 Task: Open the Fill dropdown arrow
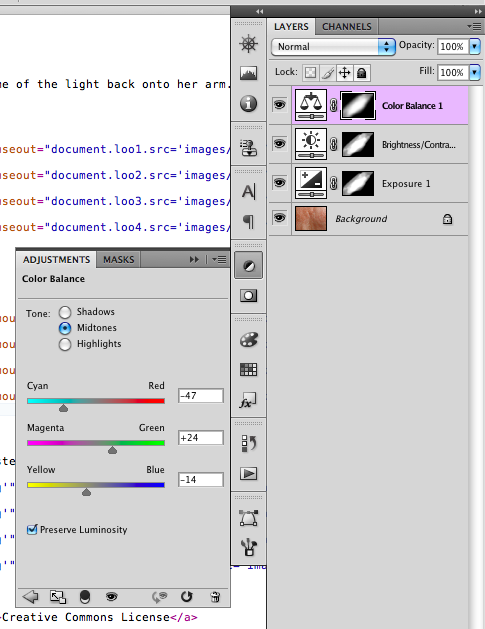(475, 73)
